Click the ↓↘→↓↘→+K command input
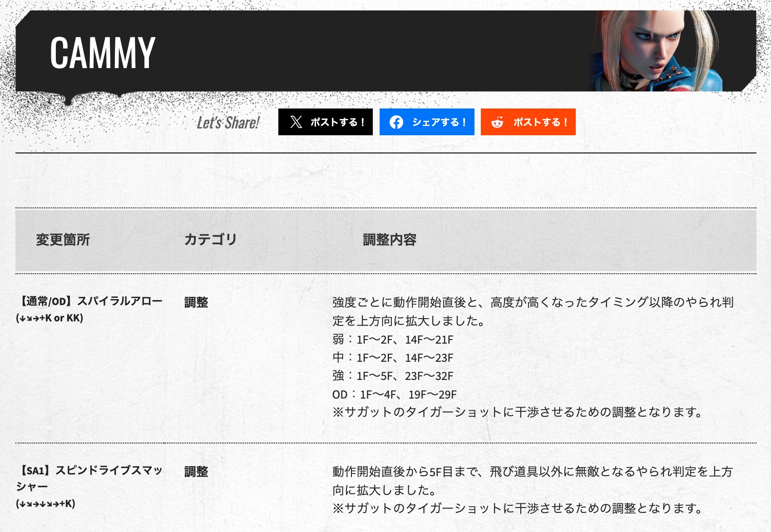The width and height of the screenshot is (771, 532). (x=45, y=503)
